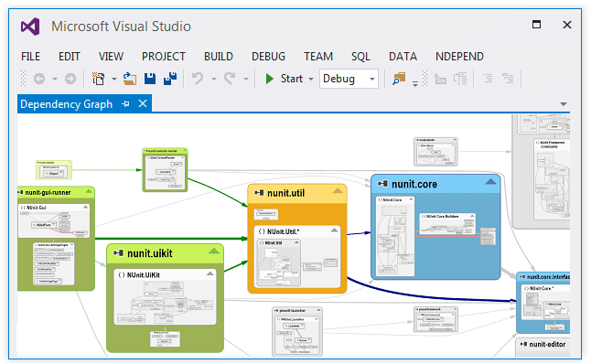Click the Start debugging button label
The width and height of the screenshot is (591, 364).
point(292,79)
